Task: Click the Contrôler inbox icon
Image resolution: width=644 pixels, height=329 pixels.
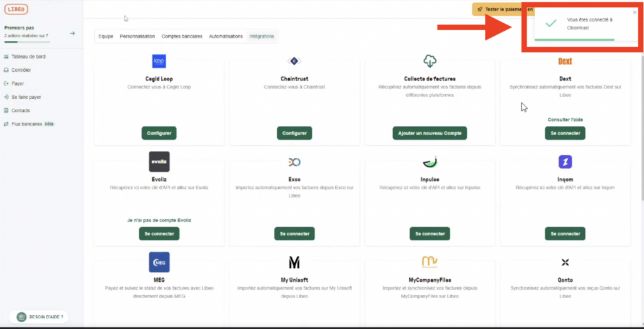Action: pos(6,70)
